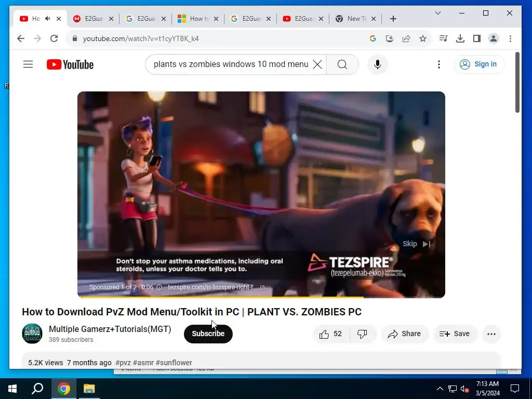This screenshot has height=399, width=532.
Task: Navigate forward in Chrome
Action: (37, 38)
